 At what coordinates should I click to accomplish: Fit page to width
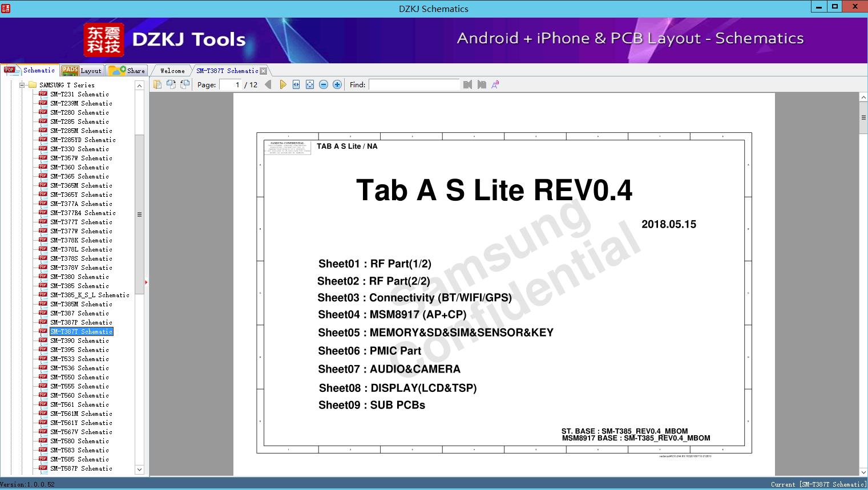coord(296,84)
